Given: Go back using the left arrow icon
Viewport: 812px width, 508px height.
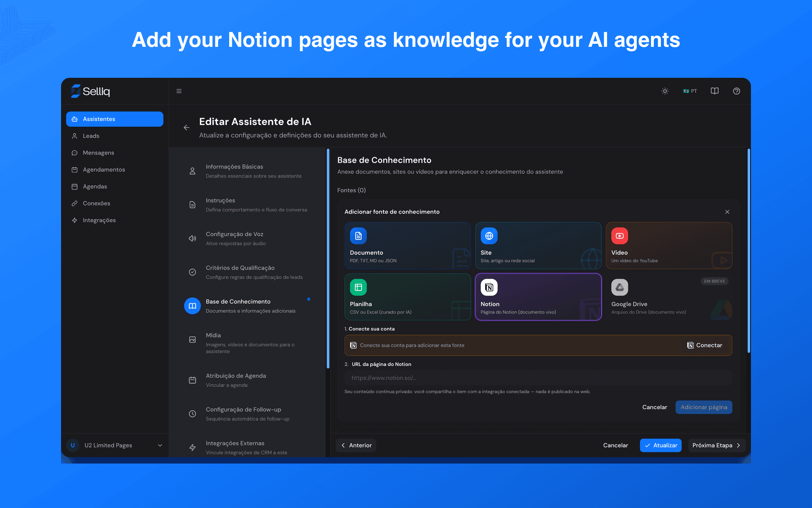Looking at the screenshot, I should (x=186, y=127).
